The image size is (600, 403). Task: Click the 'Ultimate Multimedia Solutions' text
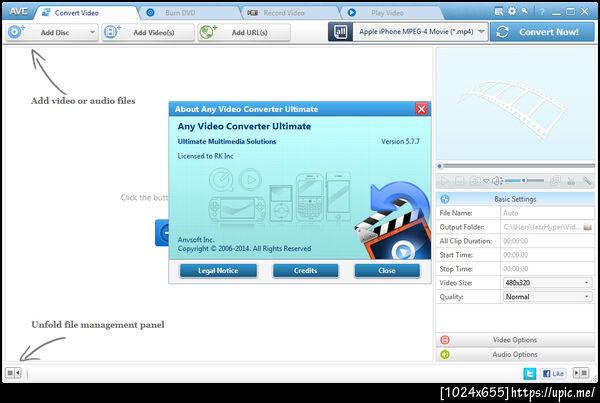(227, 141)
